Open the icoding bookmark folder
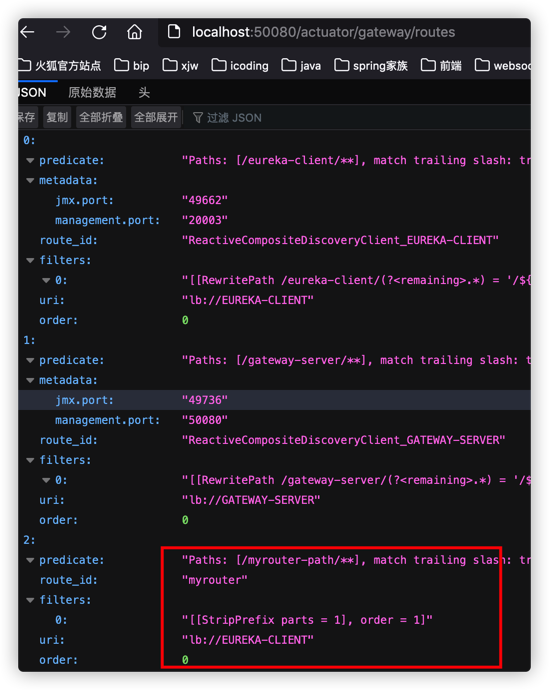549x690 pixels. point(240,66)
